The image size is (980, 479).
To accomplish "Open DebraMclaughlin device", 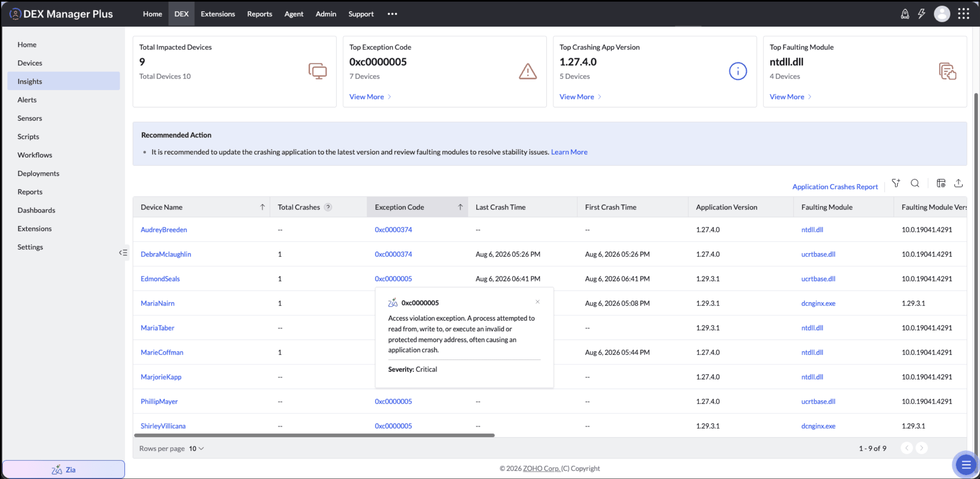I will [x=166, y=254].
